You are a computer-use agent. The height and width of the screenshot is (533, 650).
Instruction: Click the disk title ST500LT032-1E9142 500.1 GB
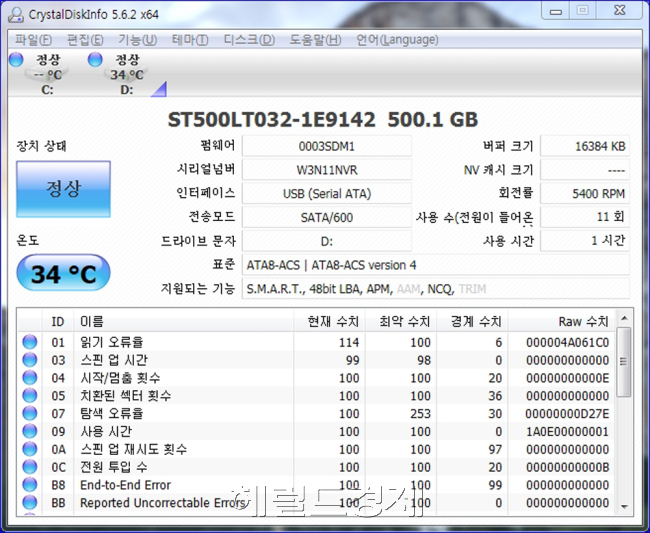(x=323, y=120)
